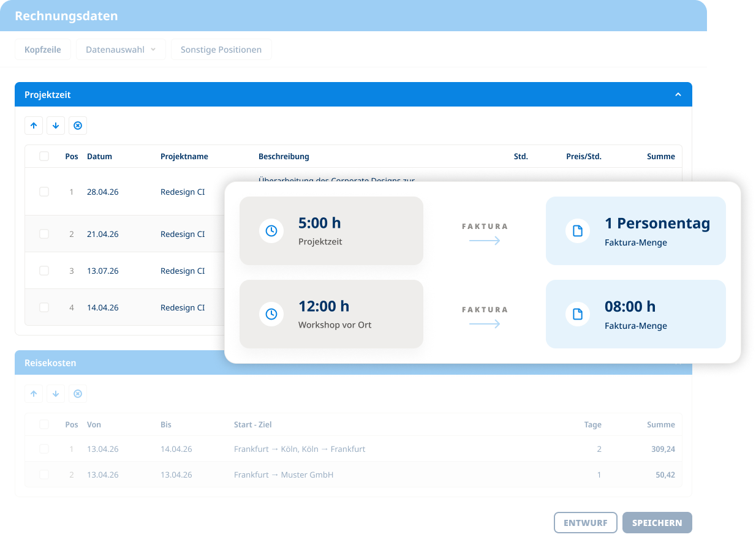Click the Datum column header
This screenshot has height=548, width=756.
click(x=99, y=156)
